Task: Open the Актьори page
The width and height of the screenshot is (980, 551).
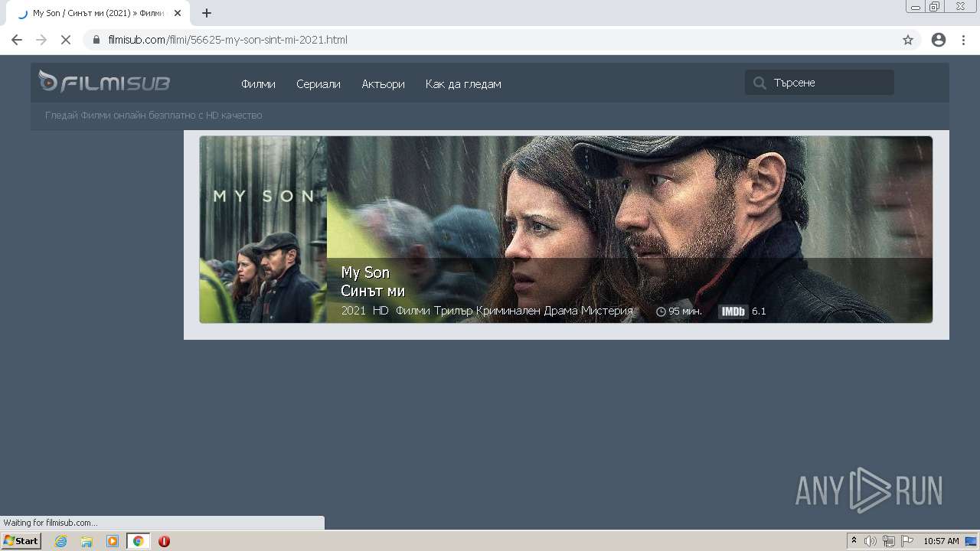Action: coord(383,84)
